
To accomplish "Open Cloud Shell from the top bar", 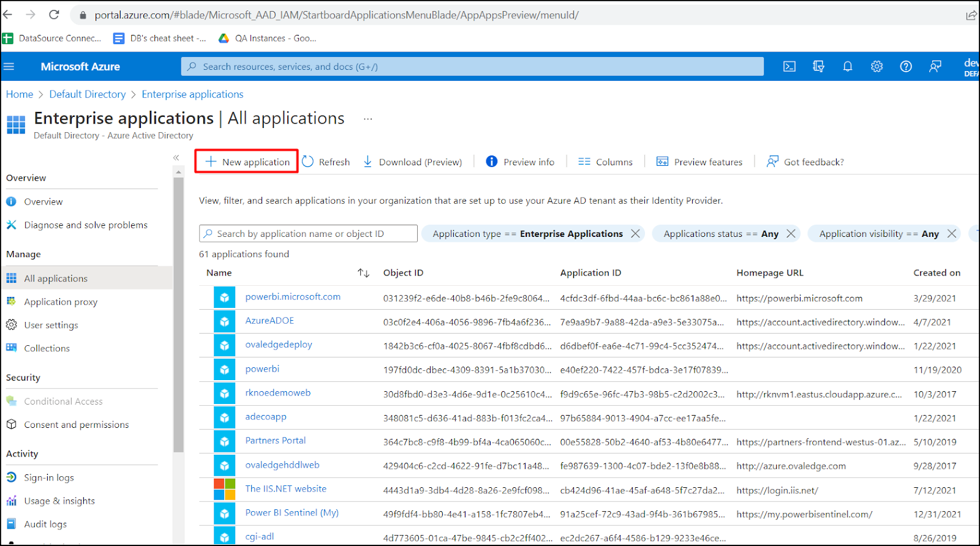I will click(790, 66).
